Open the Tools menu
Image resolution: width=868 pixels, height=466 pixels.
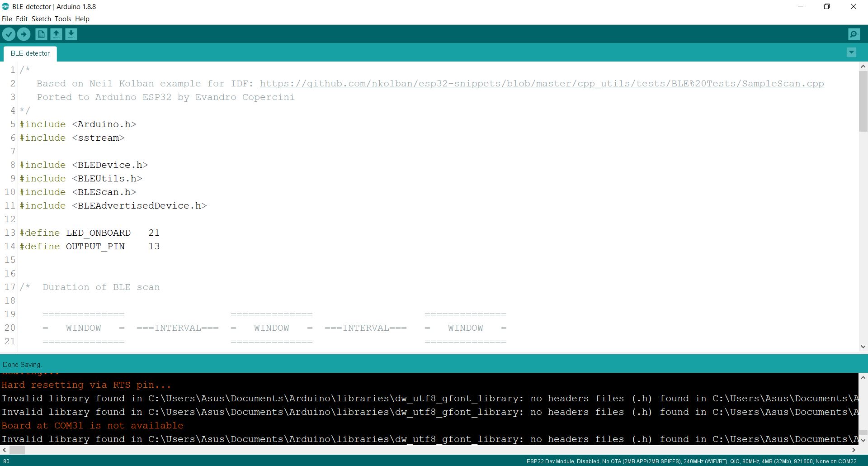point(62,19)
